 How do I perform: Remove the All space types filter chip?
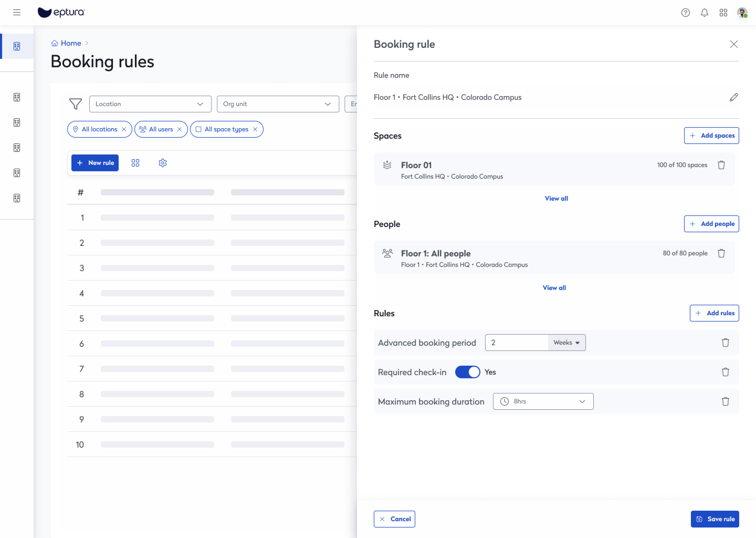[x=255, y=129]
